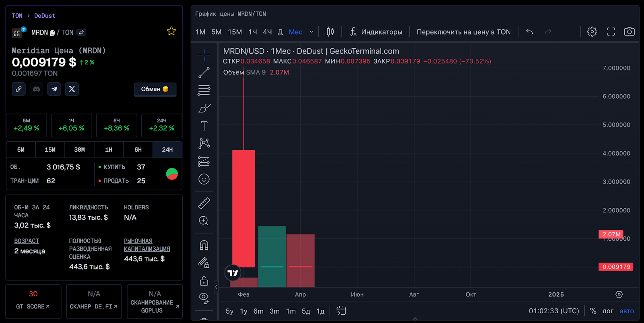This screenshot has width=644, height=323.
Task: Open the go to date calendar
Action: [x=341, y=311]
